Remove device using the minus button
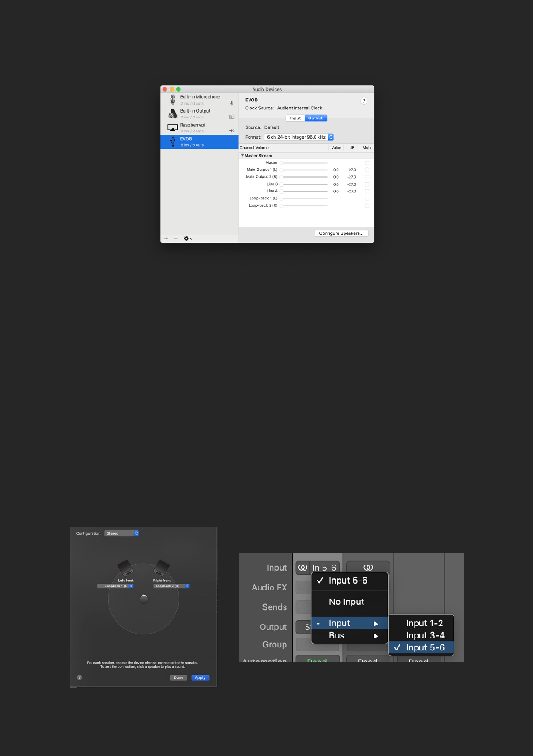 (x=175, y=239)
